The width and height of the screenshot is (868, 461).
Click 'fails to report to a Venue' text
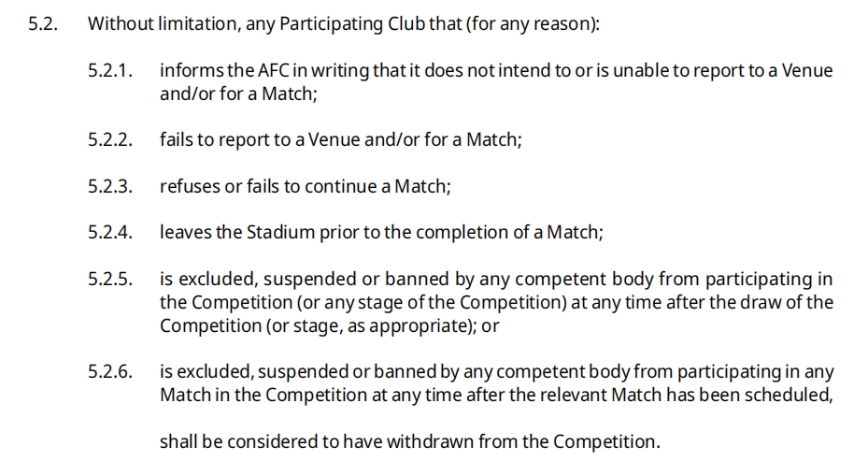click(260, 139)
